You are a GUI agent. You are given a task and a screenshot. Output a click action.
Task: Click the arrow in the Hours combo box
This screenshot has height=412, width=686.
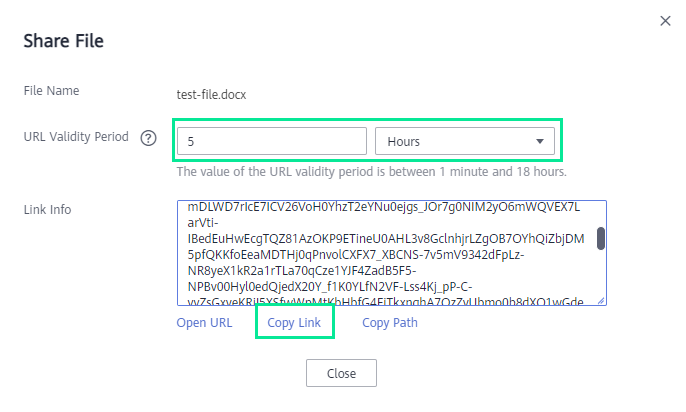(x=540, y=142)
